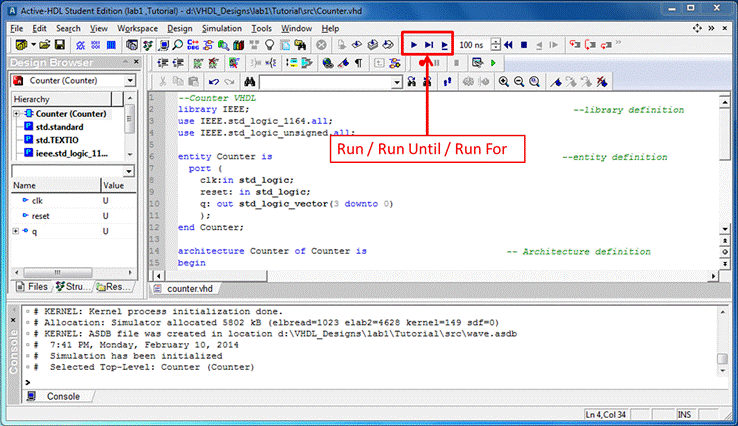Viewport: 738px width, 426px height.
Task: Open the new workspace icon dropdown arrow
Action: (x=33, y=45)
